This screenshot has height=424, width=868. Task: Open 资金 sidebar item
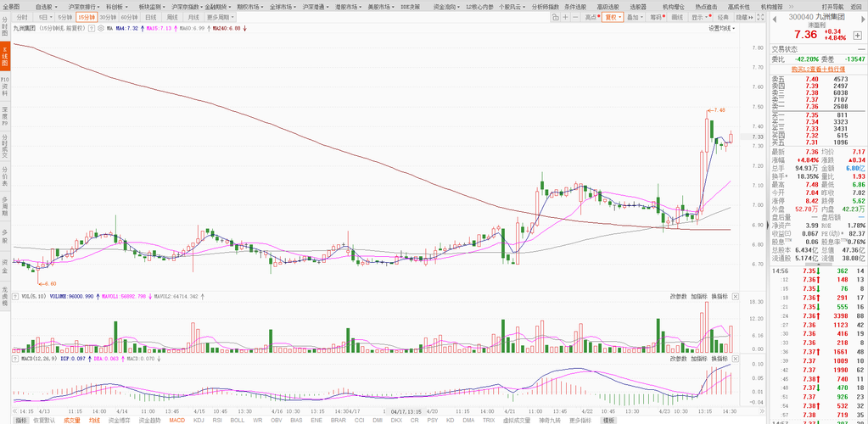5,266
